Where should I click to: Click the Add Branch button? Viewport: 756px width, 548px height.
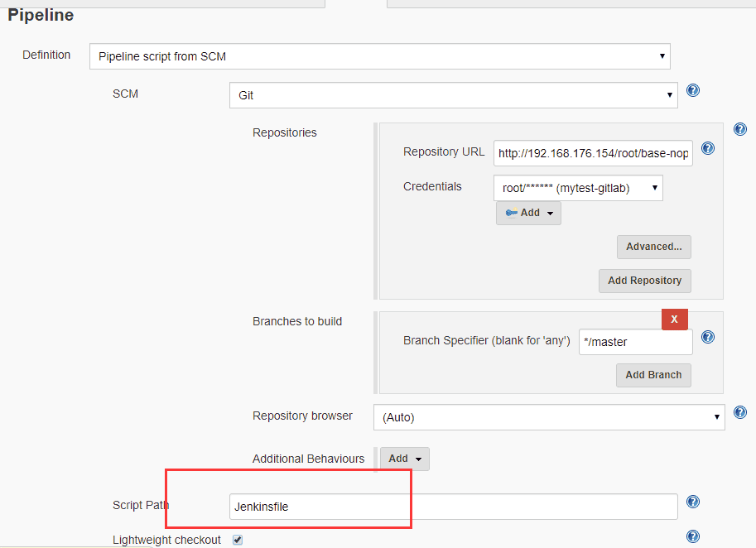(653, 375)
